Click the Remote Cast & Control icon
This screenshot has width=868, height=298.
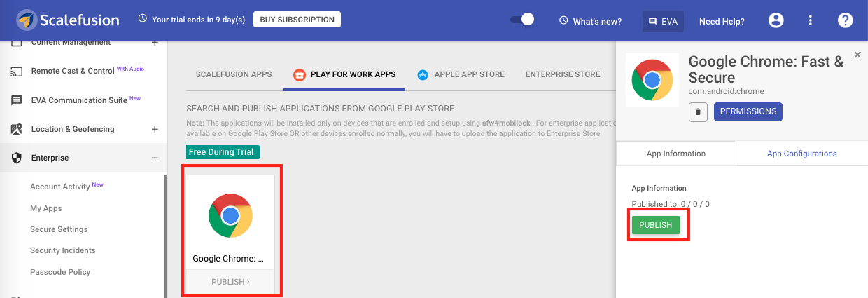[x=17, y=72]
